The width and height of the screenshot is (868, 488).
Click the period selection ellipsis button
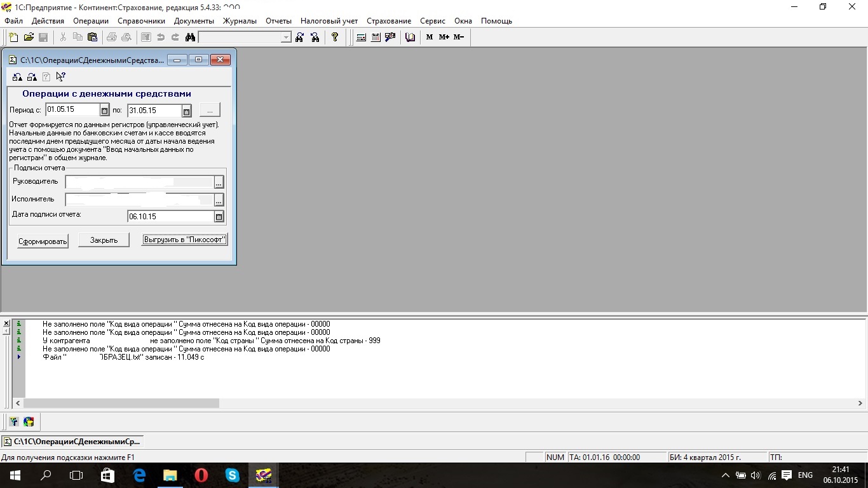coord(210,111)
